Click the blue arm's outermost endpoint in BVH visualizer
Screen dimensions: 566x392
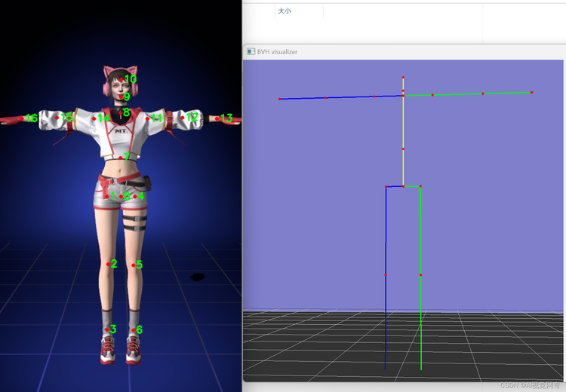tap(279, 99)
